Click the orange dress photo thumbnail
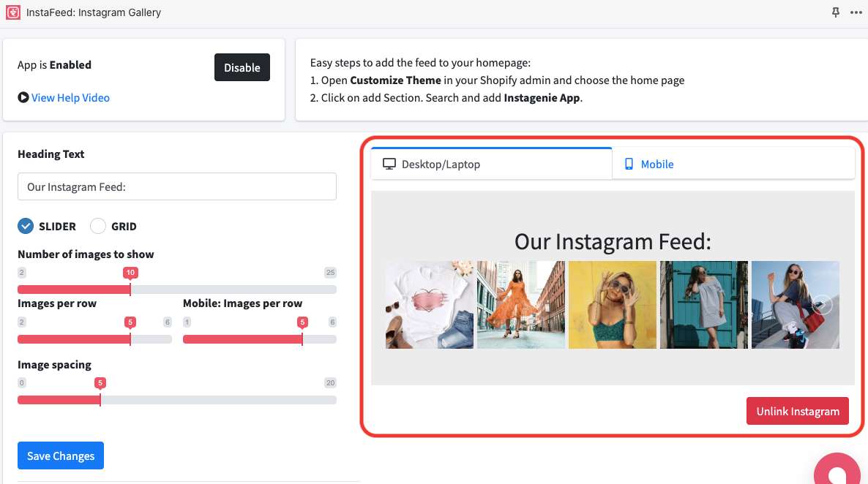Image resolution: width=868 pixels, height=484 pixels. tap(521, 305)
